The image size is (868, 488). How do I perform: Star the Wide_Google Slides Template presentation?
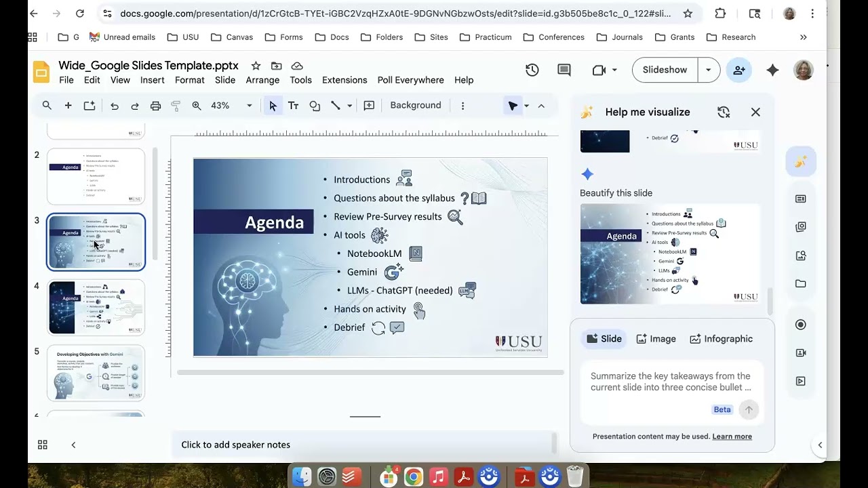pos(256,66)
